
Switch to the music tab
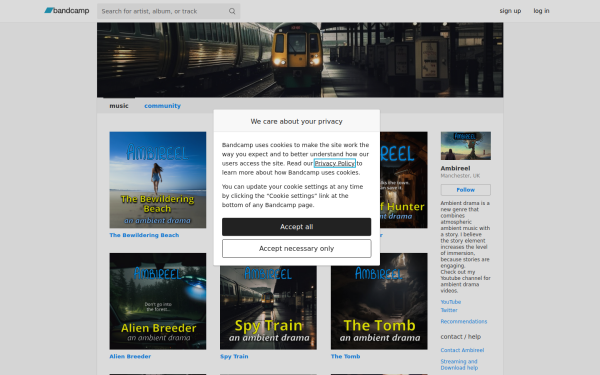(119, 106)
